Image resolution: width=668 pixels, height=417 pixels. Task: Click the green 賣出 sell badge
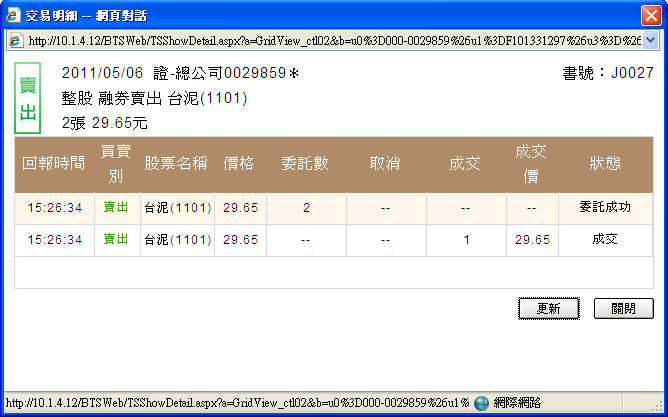(x=28, y=98)
